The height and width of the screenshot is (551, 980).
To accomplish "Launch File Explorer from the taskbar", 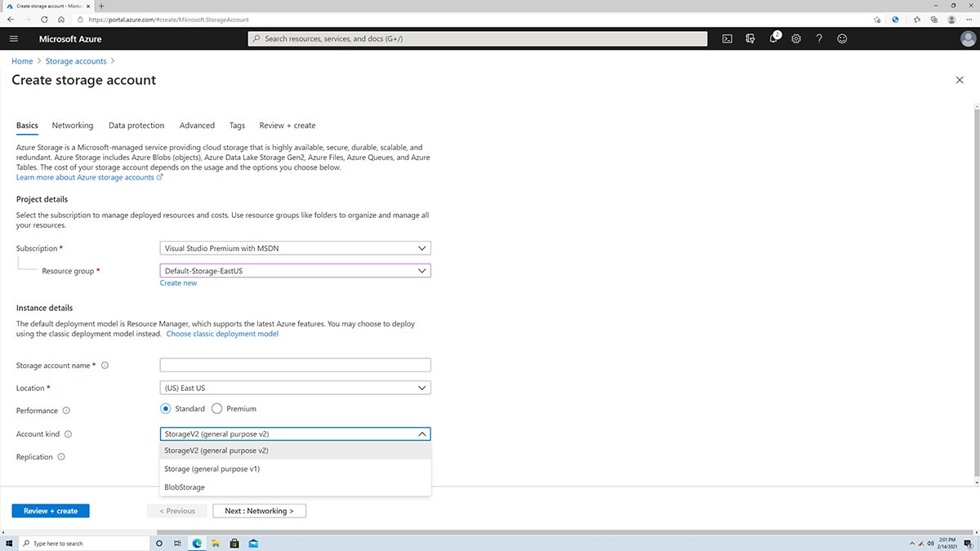I will [215, 542].
